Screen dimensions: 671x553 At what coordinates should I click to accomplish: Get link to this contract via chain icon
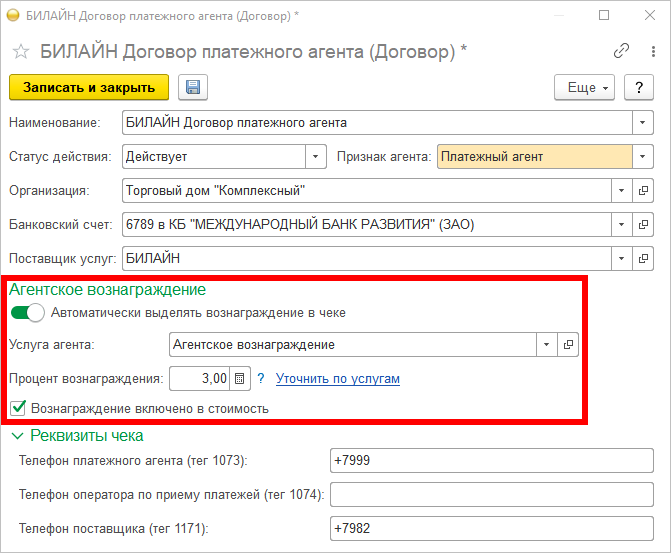coord(621,51)
